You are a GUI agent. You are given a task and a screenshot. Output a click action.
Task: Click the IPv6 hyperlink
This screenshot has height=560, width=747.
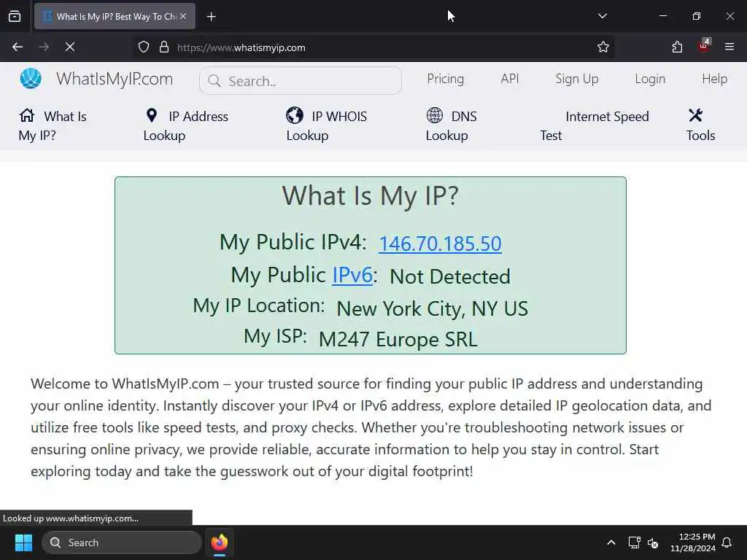[x=352, y=275]
